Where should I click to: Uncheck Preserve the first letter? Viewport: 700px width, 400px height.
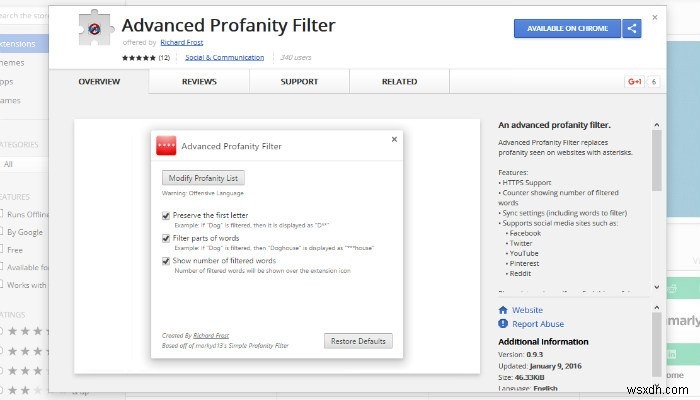166,215
